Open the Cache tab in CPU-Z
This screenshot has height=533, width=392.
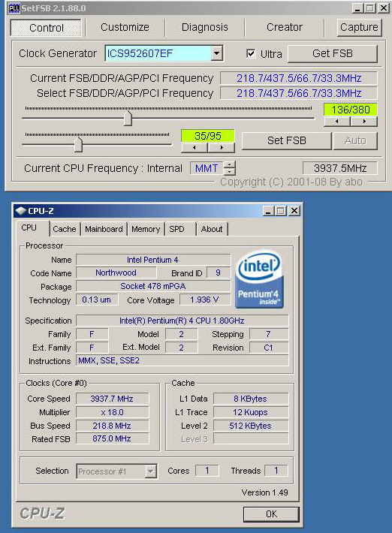65,229
